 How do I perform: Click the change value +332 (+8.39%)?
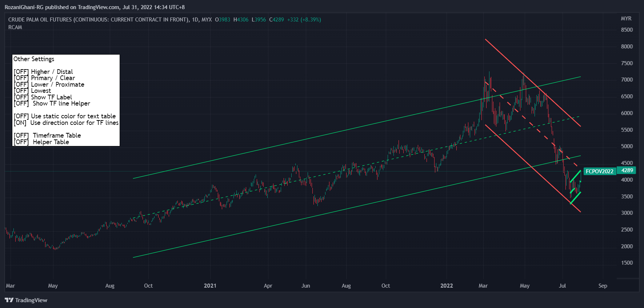304,20
